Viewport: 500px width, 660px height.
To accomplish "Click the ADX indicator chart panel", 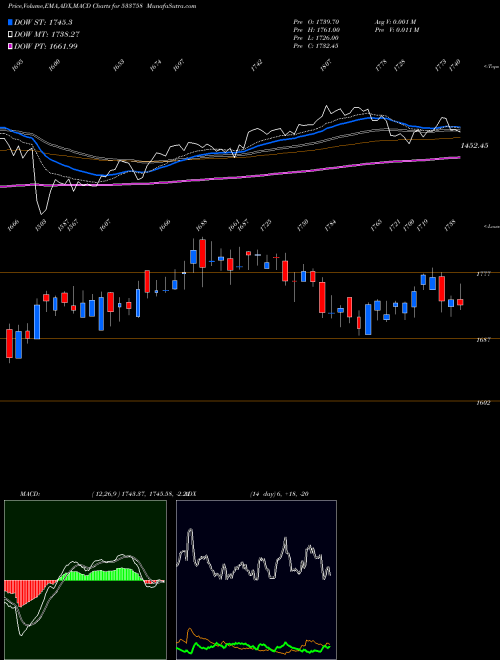I will (x=256, y=580).
